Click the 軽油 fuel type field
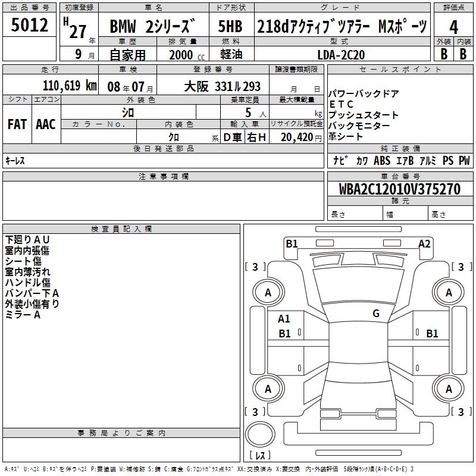The height and width of the screenshot is (476, 476). pos(230,54)
